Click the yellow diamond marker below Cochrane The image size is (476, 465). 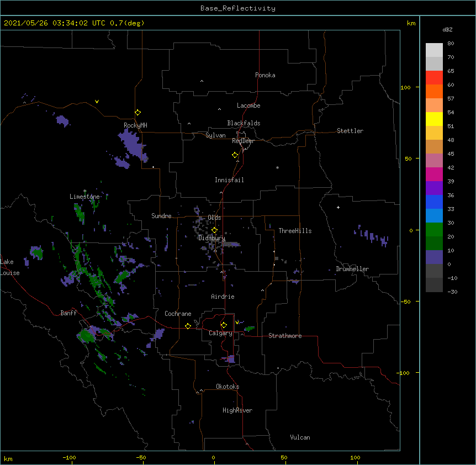[x=188, y=326]
